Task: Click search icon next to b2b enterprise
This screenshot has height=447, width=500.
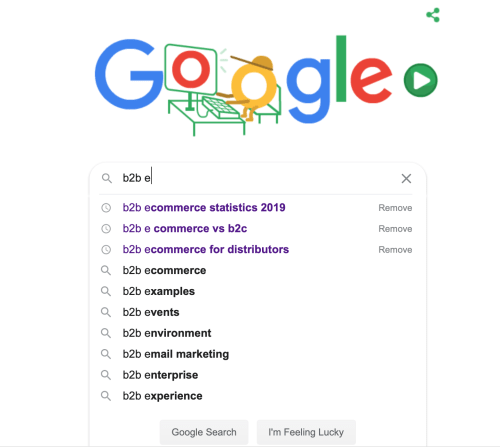Action: click(x=106, y=375)
